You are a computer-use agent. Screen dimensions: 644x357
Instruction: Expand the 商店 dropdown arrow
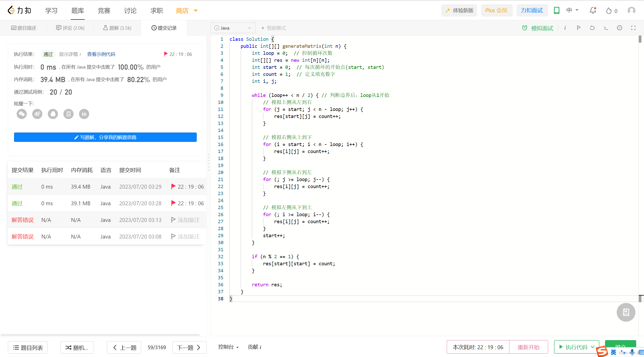(196, 11)
